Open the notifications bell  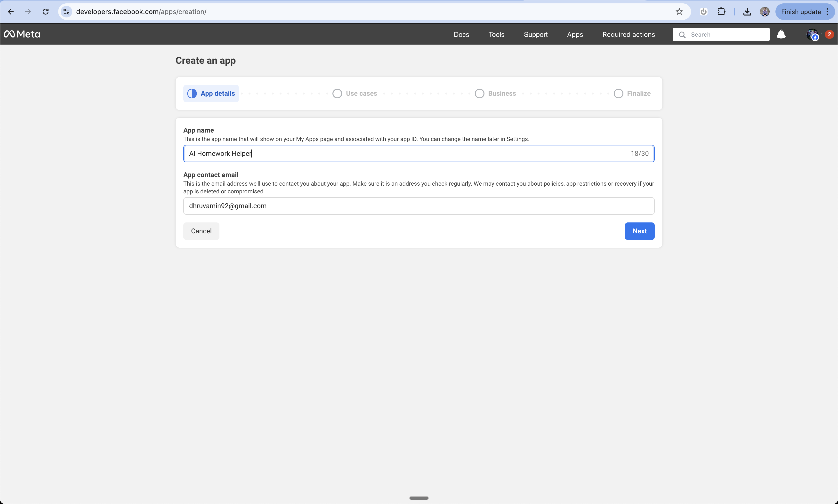pos(781,34)
